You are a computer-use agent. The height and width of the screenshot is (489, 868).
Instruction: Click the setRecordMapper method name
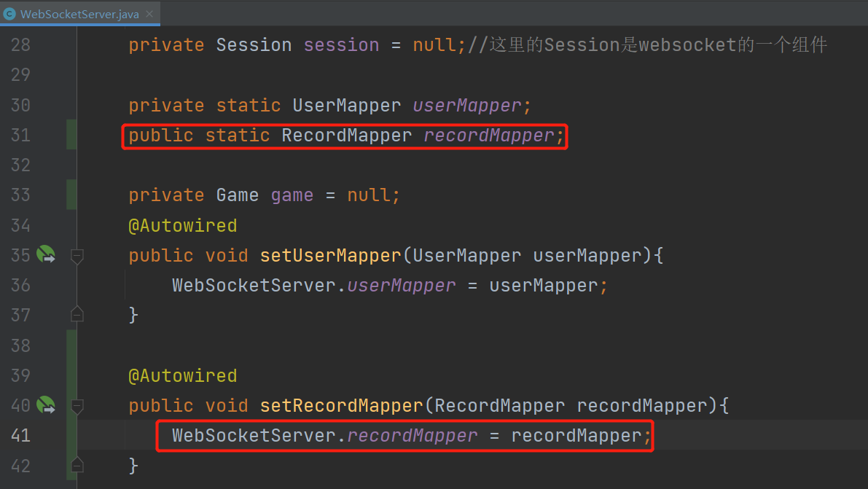342,405
